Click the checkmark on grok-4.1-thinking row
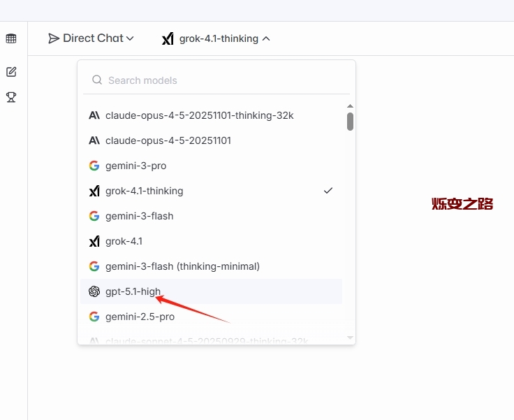 [x=328, y=191]
